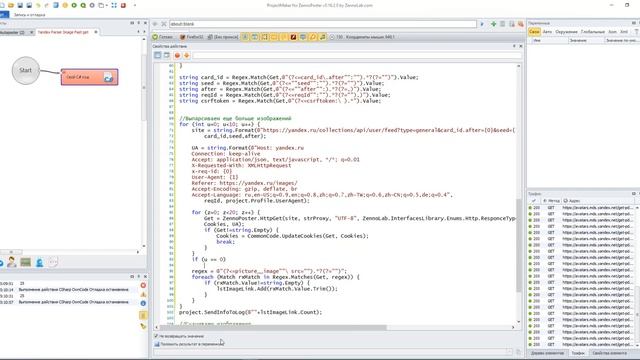The width and height of the screenshot is (640, 360).
Task: Click the orange down arrow in action properties toolbar
Action: [187, 55]
